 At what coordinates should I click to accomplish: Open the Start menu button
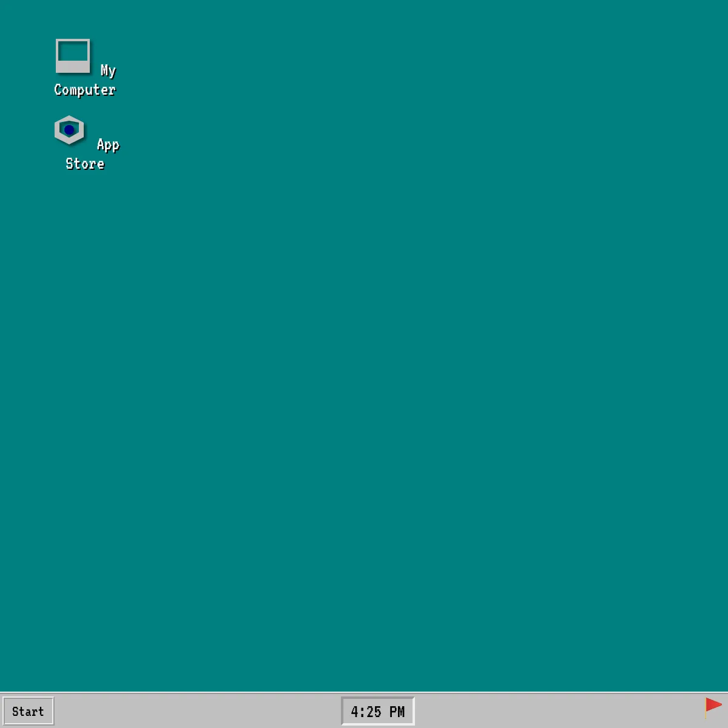click(x=29, y=711)
